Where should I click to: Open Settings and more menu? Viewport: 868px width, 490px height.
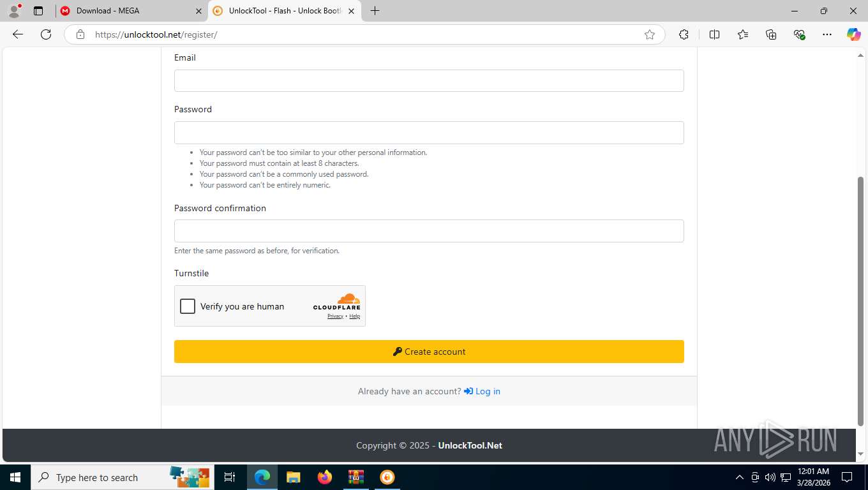[x=827, y=34]
